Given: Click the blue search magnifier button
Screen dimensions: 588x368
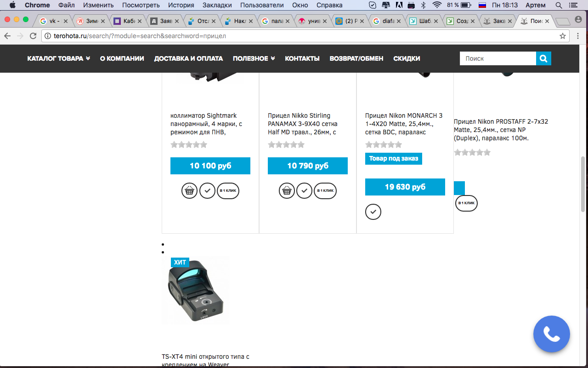Looking at the screenshot, I should click(x=543, y=58).
